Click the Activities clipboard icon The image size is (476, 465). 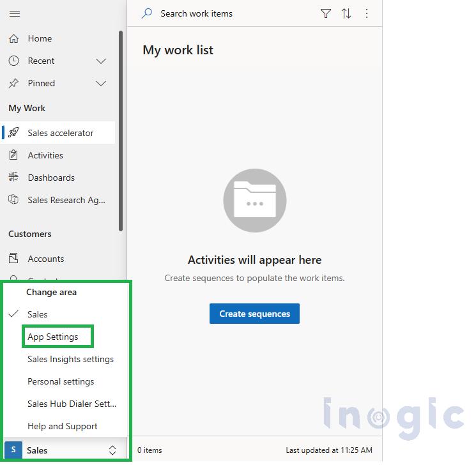pyautogui.click(x=13, y=155)
